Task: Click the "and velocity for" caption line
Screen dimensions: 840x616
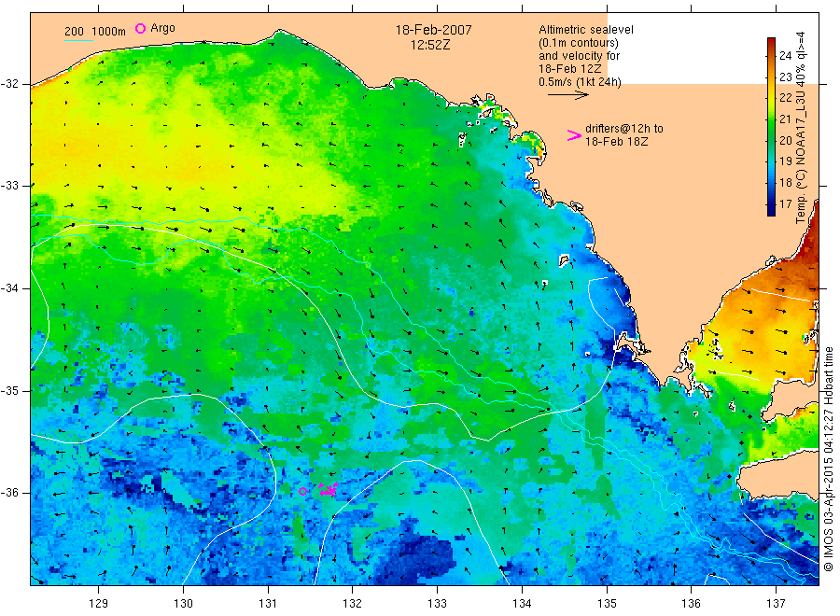Action: [579, 56]
